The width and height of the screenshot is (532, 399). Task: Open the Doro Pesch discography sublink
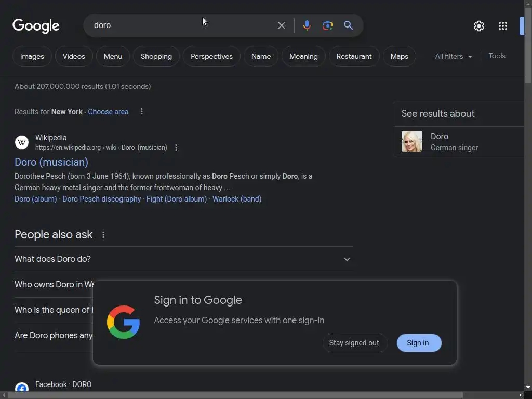click(101, 199)
